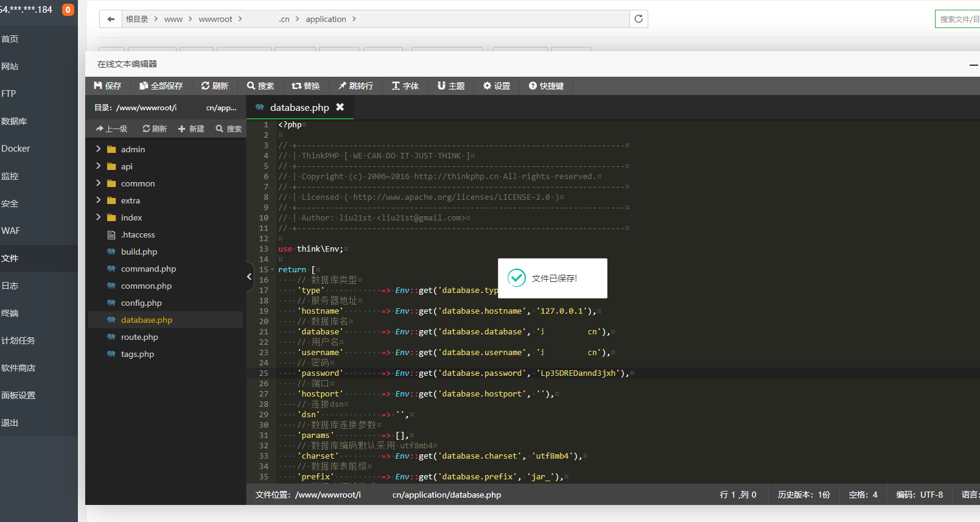Click the Save (保存) toolbar icon

point(108,86)
